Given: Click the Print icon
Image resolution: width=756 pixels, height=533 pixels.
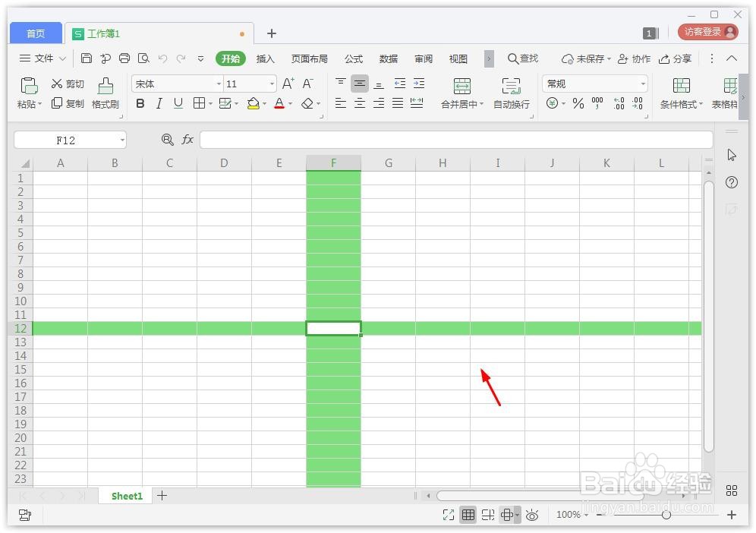Looking at the screenshot, I should (x=124, y=58).
